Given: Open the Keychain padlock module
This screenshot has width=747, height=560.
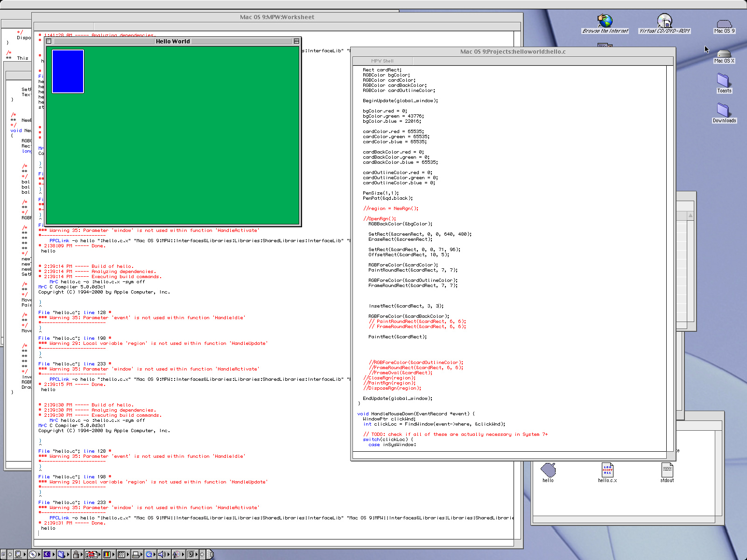Looking at the screenshot, I should 78,554.
